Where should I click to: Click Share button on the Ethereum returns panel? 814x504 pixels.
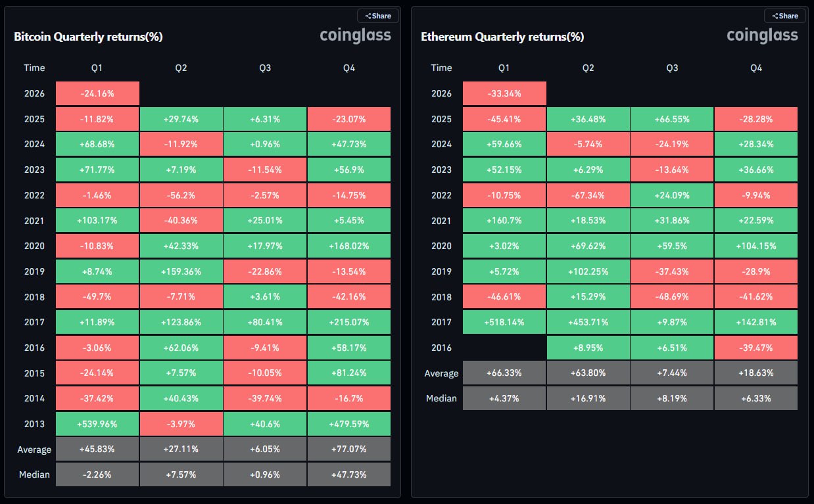click(x=785, y=16)
